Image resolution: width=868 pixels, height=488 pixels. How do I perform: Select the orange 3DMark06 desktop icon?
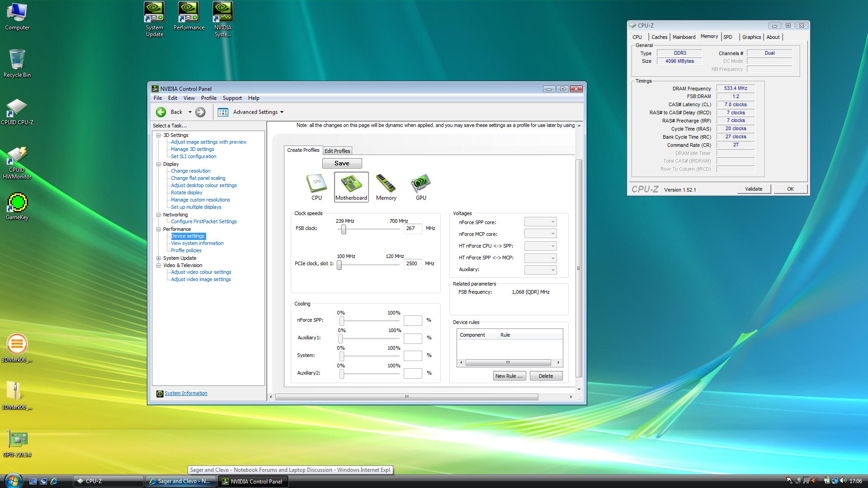point(17,348)
